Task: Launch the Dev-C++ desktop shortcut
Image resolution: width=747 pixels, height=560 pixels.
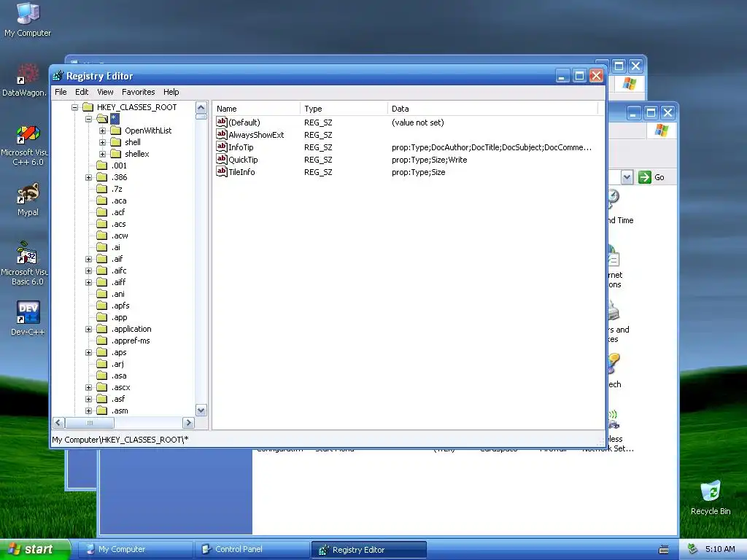Action: [x=28, y=318]
